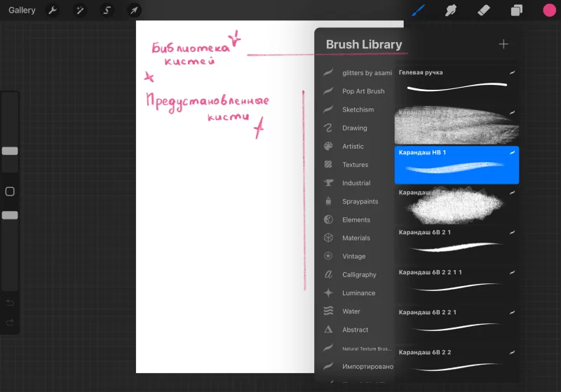Tap the Brush tool icon
This screenshot has height=392, width=561.
pyautogui.click(x=418, y=10)
